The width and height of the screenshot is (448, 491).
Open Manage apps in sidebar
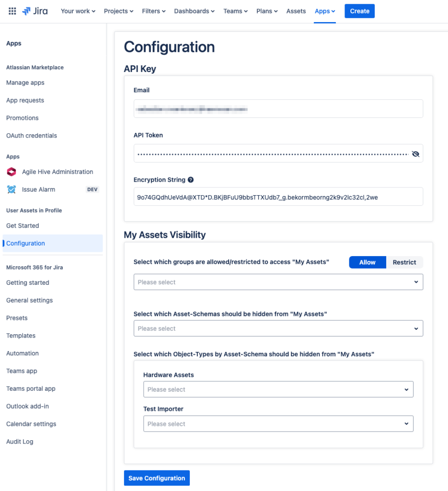25,82
